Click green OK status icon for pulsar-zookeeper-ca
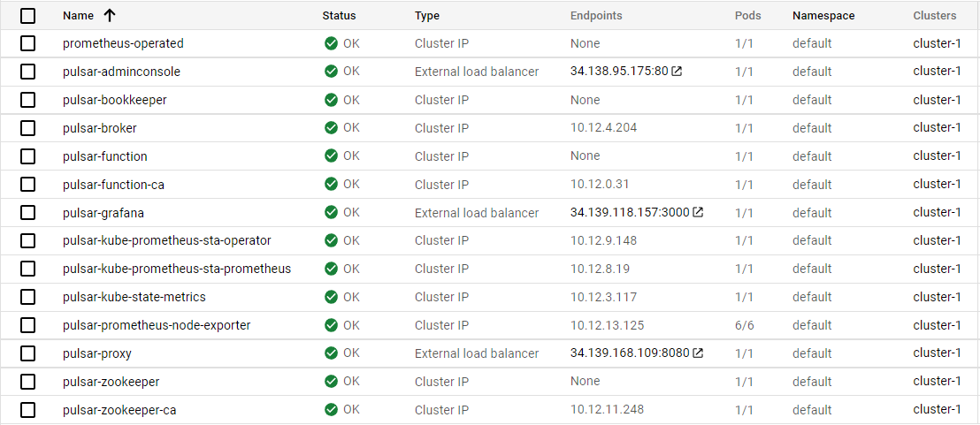 [332, 410]
